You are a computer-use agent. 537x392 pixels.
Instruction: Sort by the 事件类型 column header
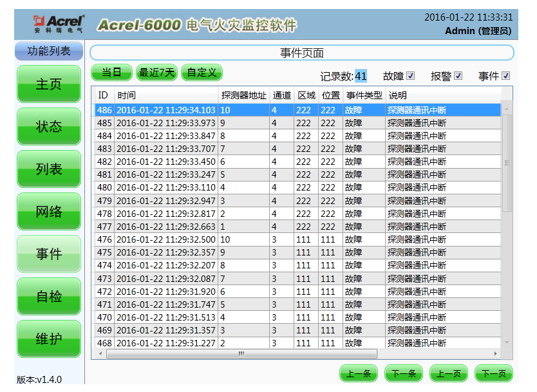(x=364, y=95)
